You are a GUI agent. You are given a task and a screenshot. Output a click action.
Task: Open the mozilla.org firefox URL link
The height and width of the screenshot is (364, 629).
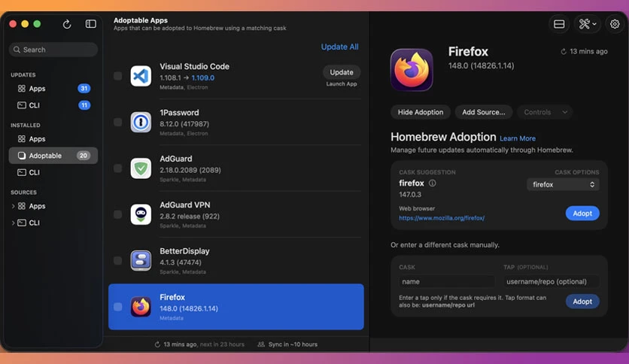pyautogui.click(x=442, y=218)
